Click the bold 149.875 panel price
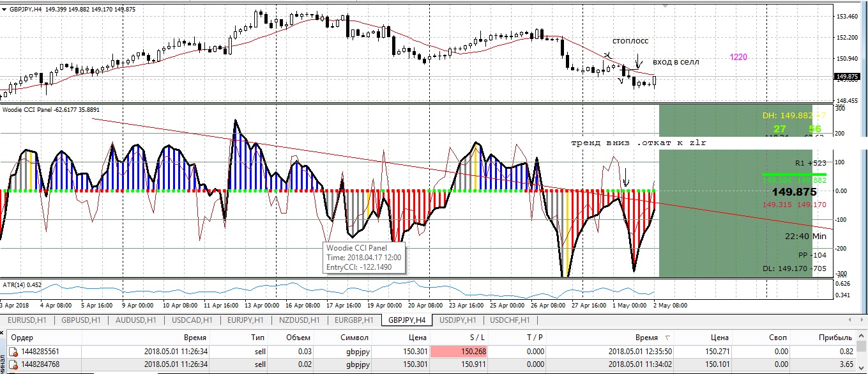Viewport: 868px width, 374px height. [793, 192]
